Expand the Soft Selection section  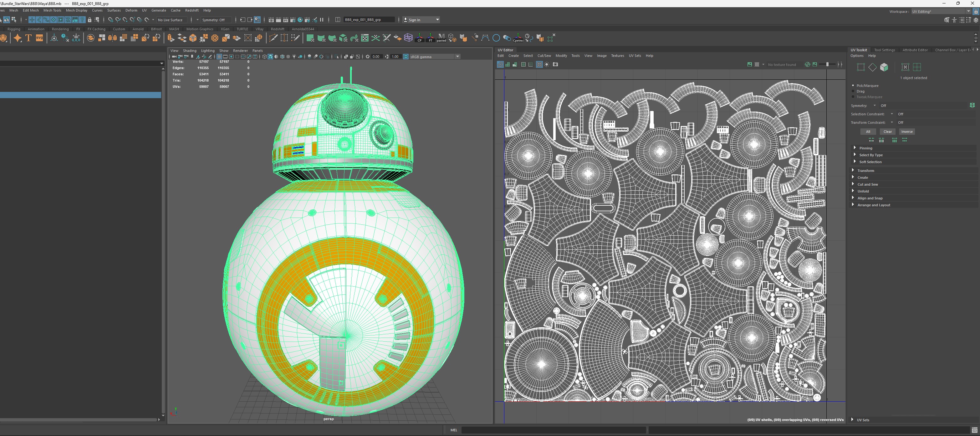pos(914,162)
